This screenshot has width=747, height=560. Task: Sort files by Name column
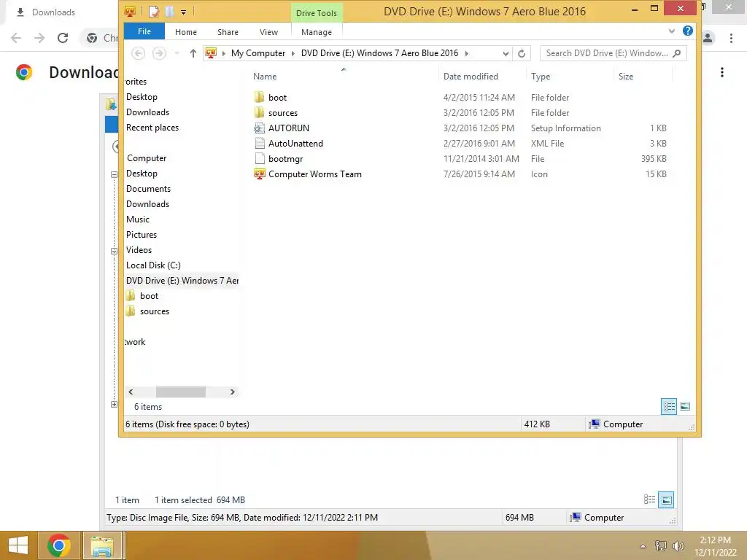(265, 76)
